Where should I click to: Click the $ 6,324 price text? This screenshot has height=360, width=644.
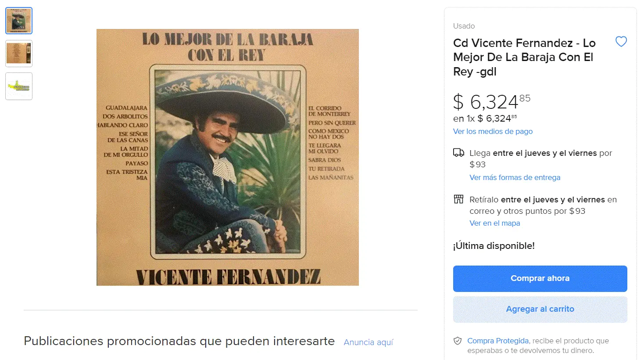point(491,102)
